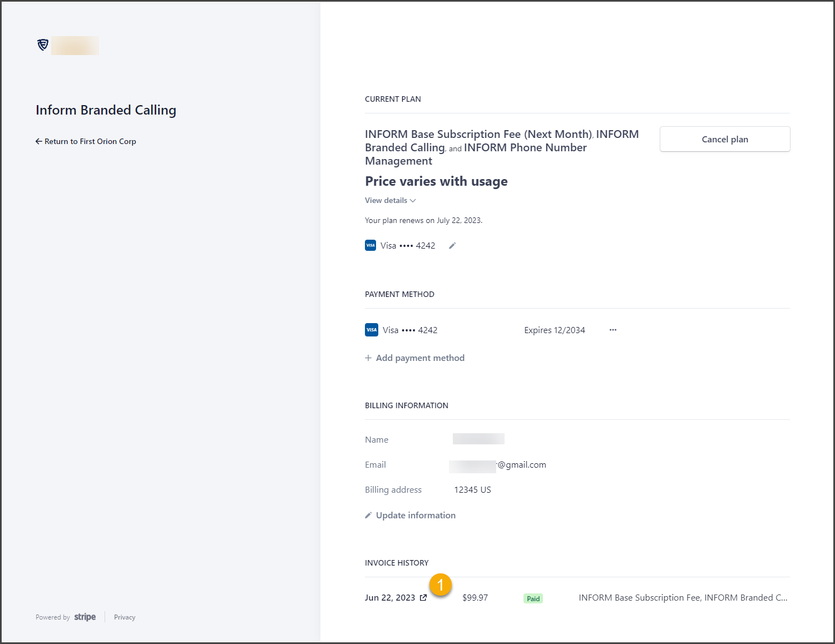This screenshot has width=835, height=644.
Task: Open the Privacy link in footer
Action: pos(125,617)
